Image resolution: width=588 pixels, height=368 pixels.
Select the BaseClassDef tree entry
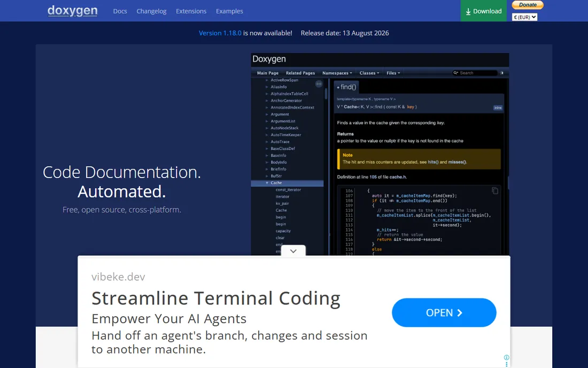(x=283, y=149)
